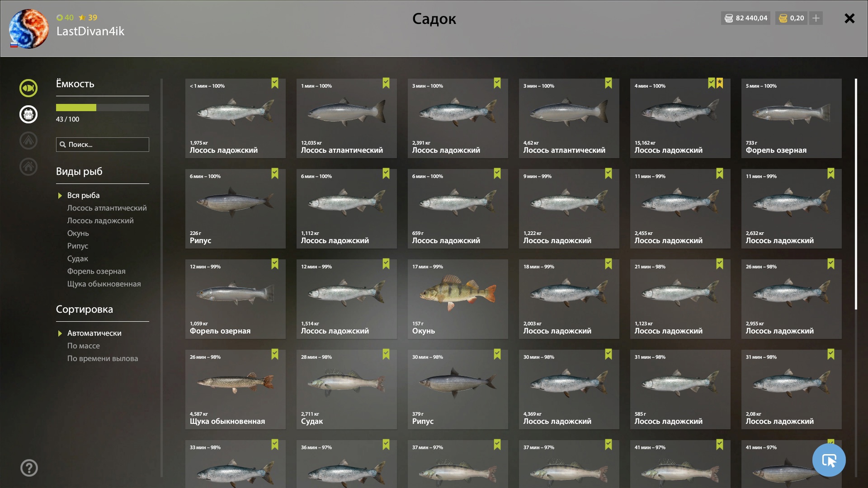Filter list by Лосось ладожский
The width and height of the screenshot is (868, 488).
pos(100,221)
